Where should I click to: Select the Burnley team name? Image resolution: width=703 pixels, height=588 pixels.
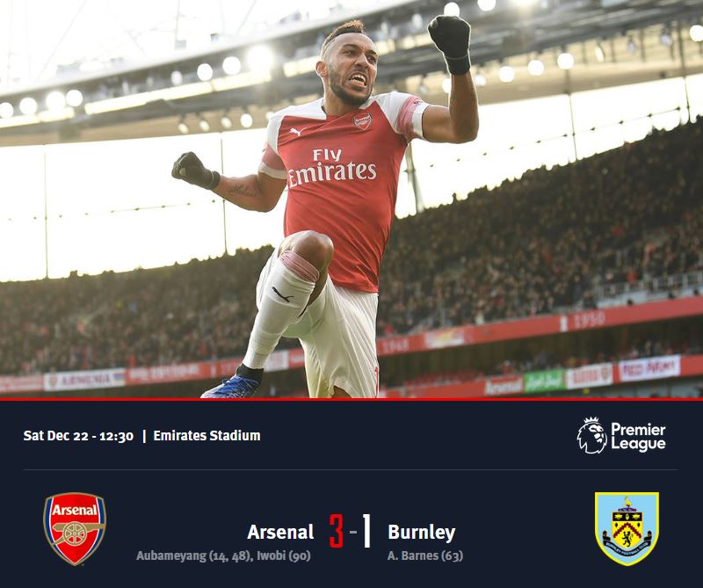422,533
